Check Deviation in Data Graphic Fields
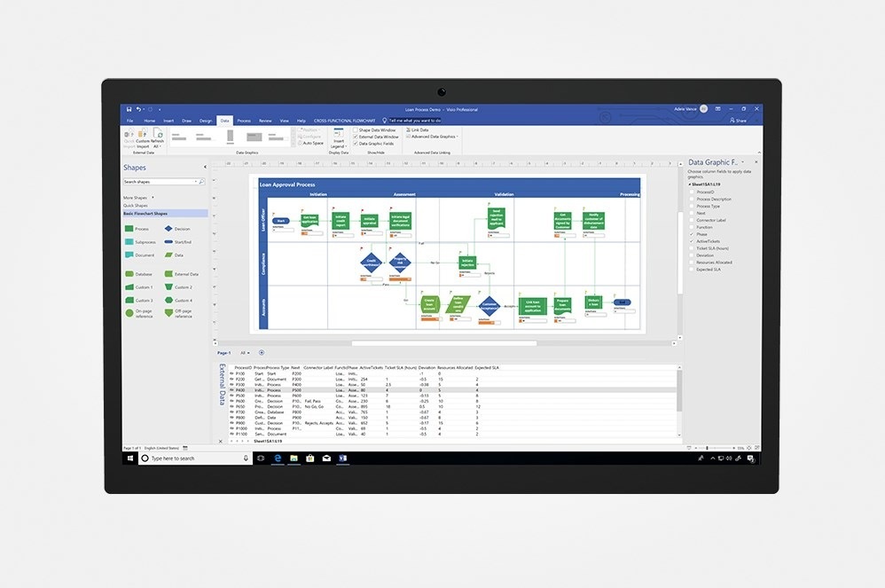885x588 pixels. click(x=692, y=255)
